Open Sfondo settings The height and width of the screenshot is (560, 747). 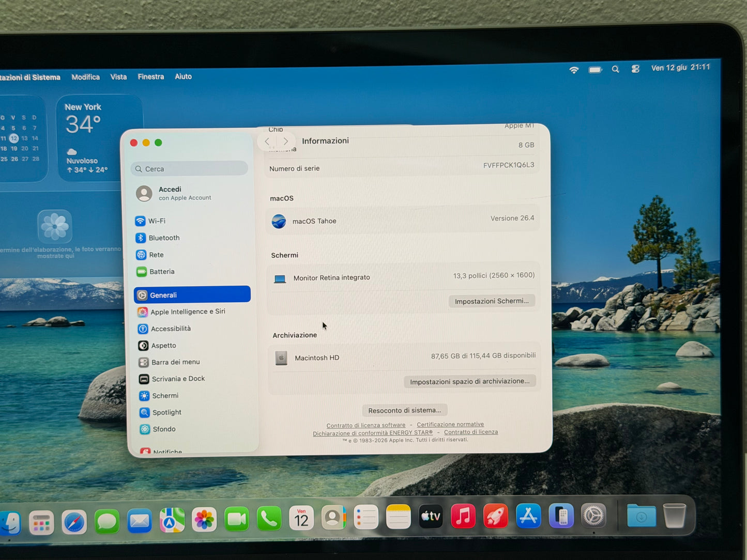pyautogui.click(x=158, y=429)
